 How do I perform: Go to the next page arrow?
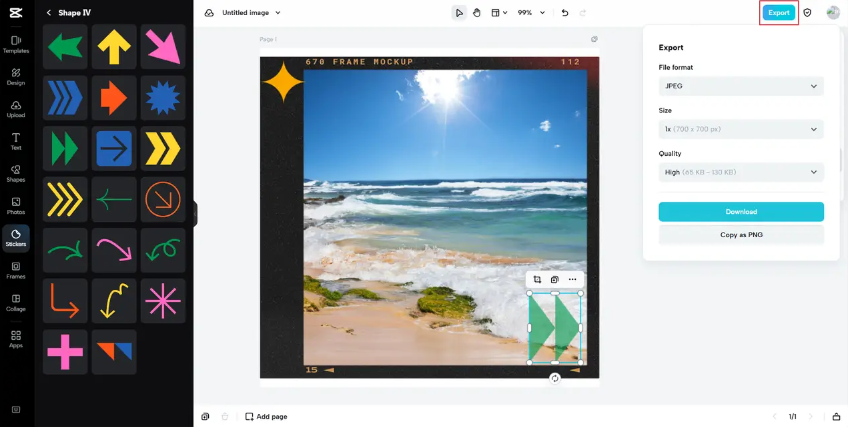pyautogui.click(x=810, y=417)
